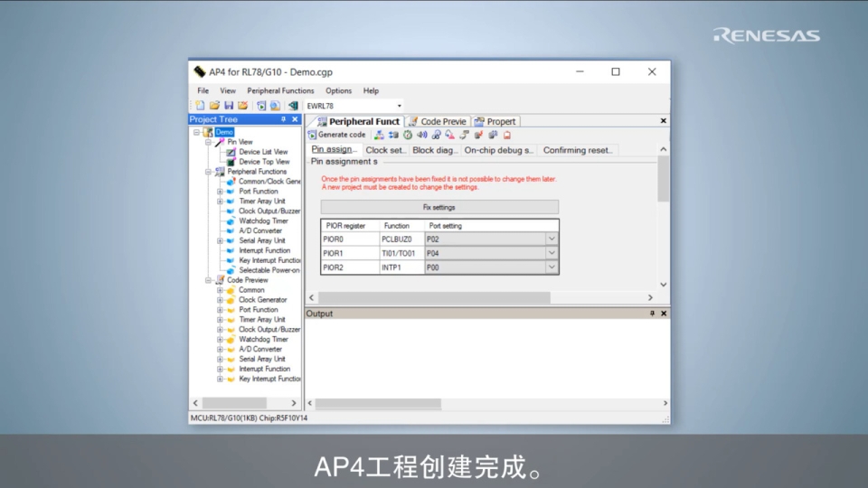Image resolution: width=868 pixels, height=488 pixels.
Task: Click the Save floppy disk icon
Action: [229, 106]
